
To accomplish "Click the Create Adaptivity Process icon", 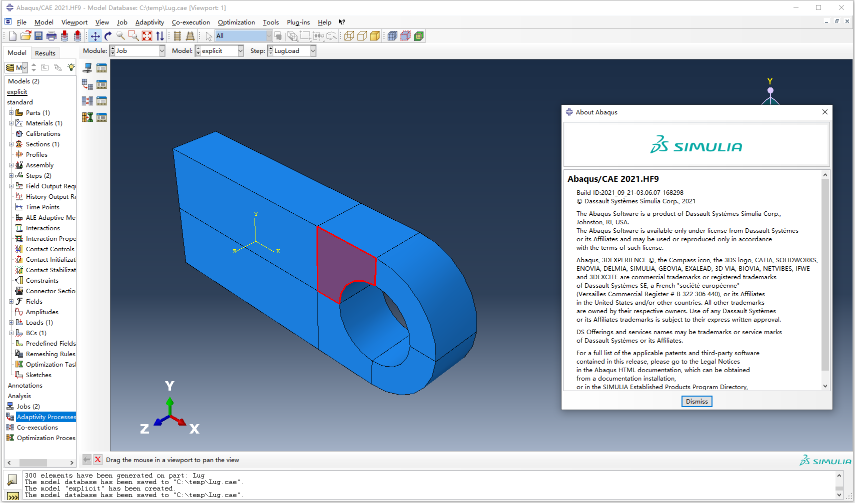I will pyautogui.click(x=87, y=84).
